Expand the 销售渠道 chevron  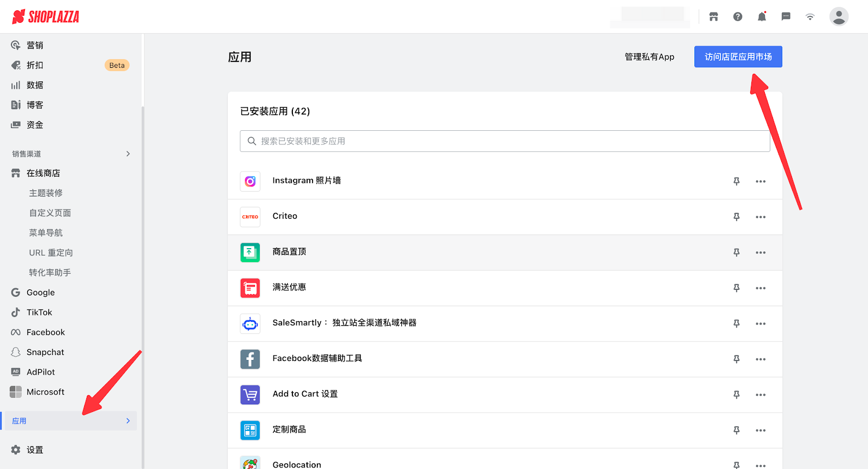[x=128, y=154]
